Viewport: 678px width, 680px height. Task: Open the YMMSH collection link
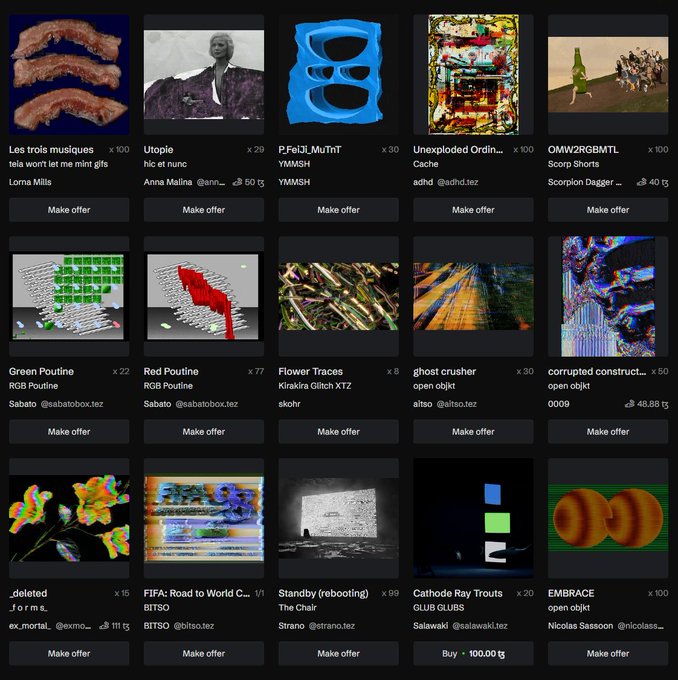click(x=294, y=164)
